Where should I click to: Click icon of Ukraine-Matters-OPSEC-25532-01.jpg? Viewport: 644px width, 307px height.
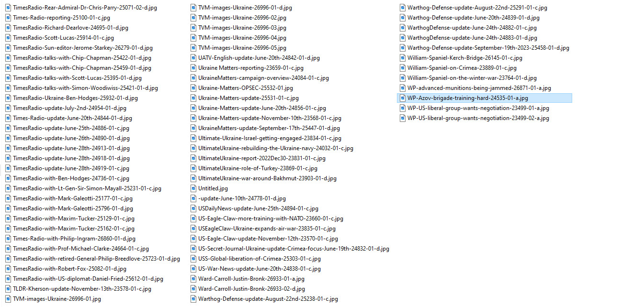pos(193,88)
